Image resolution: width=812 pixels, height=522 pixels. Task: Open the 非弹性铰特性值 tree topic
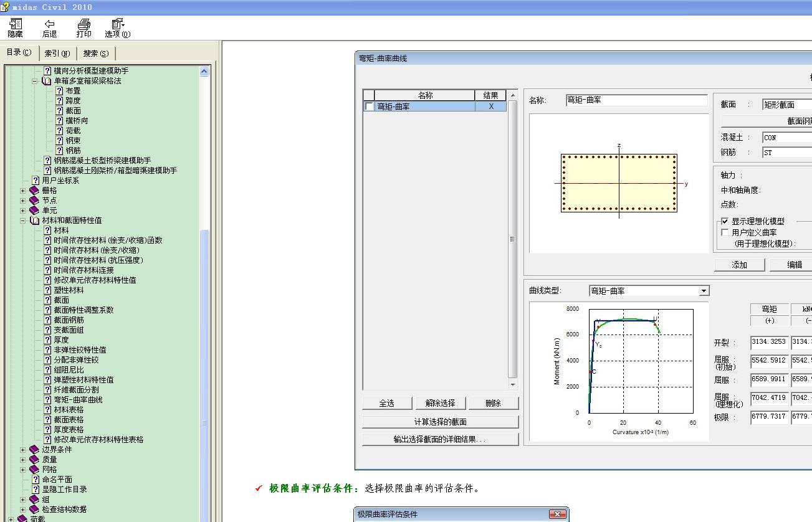[80, 350]
